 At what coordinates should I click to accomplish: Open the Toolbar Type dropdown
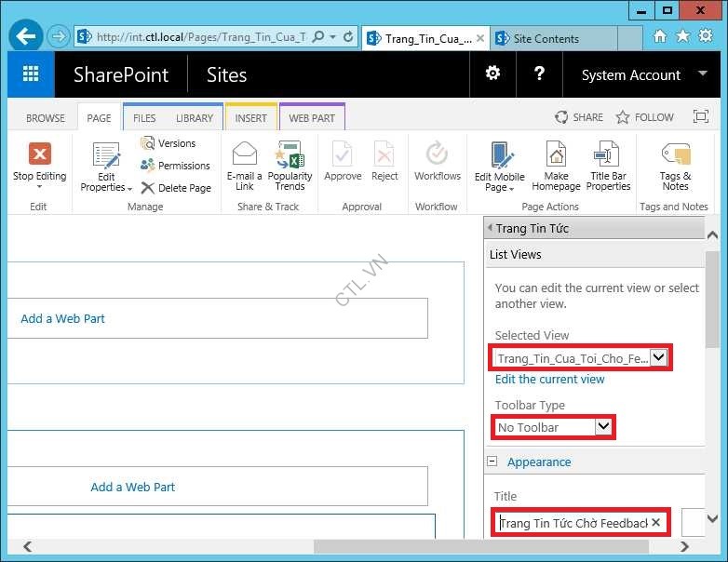click(603, 426)
